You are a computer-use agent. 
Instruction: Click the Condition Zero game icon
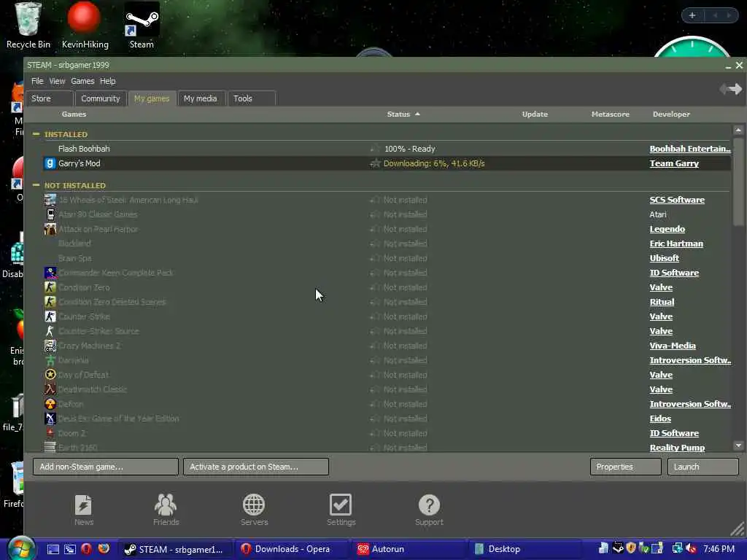tap(50, 287)
